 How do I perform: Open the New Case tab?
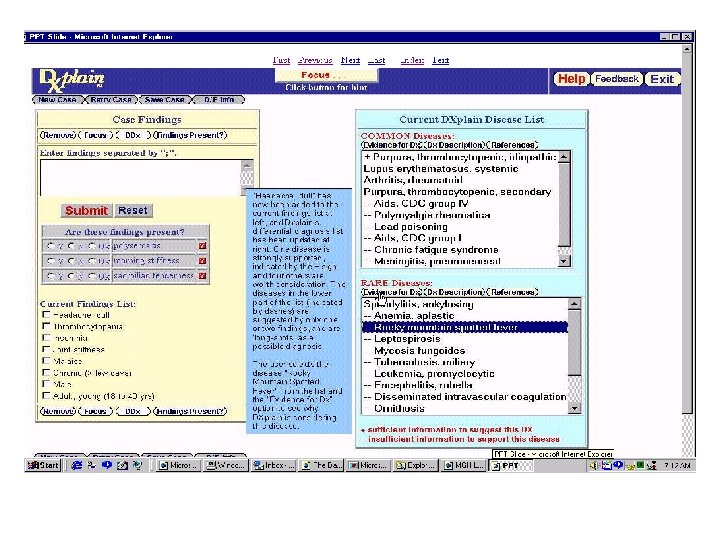[x=57, y=100]
